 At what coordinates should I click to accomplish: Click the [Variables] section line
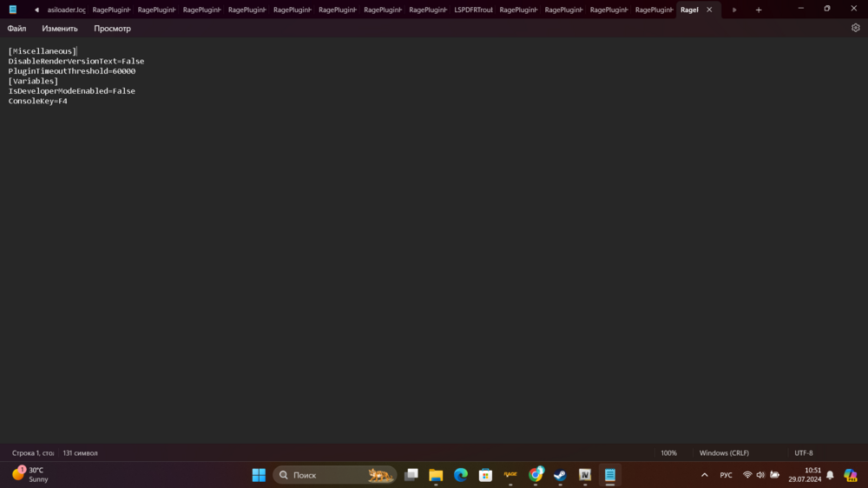coord(33,81)
